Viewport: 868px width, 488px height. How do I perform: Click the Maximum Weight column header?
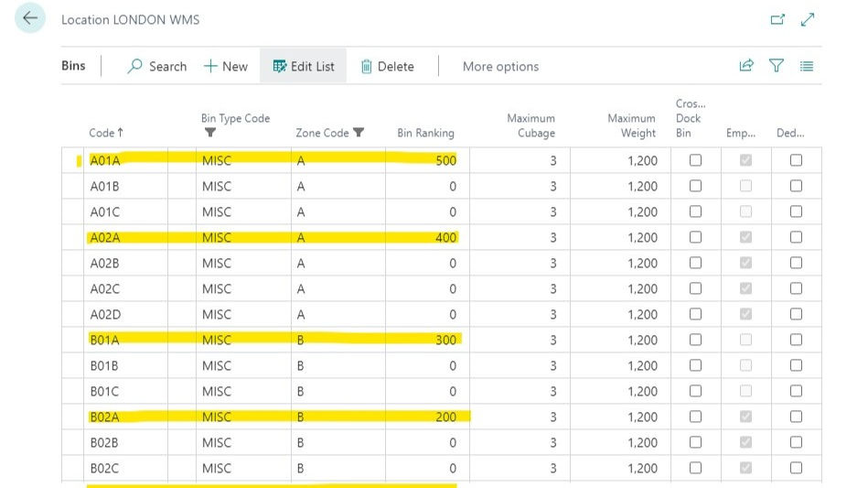pos(632,125)
